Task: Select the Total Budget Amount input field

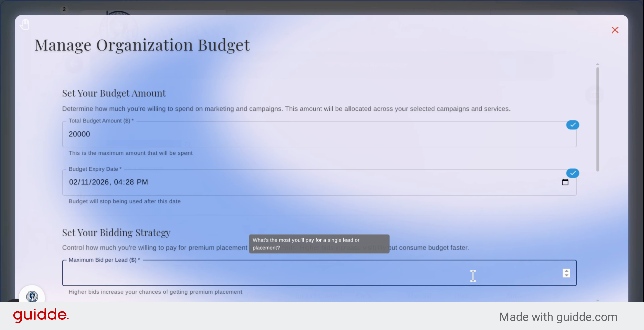Action: coord(235,134)
